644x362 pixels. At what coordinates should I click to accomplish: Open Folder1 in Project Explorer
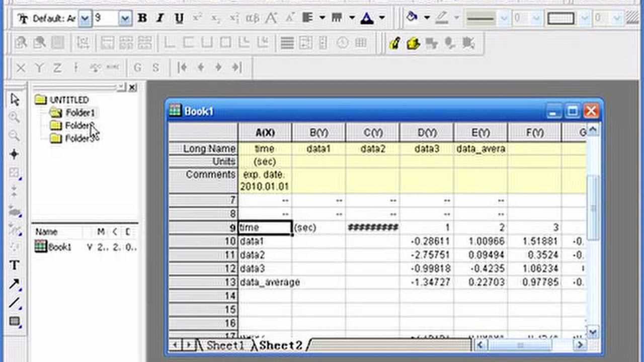point(79,113)
